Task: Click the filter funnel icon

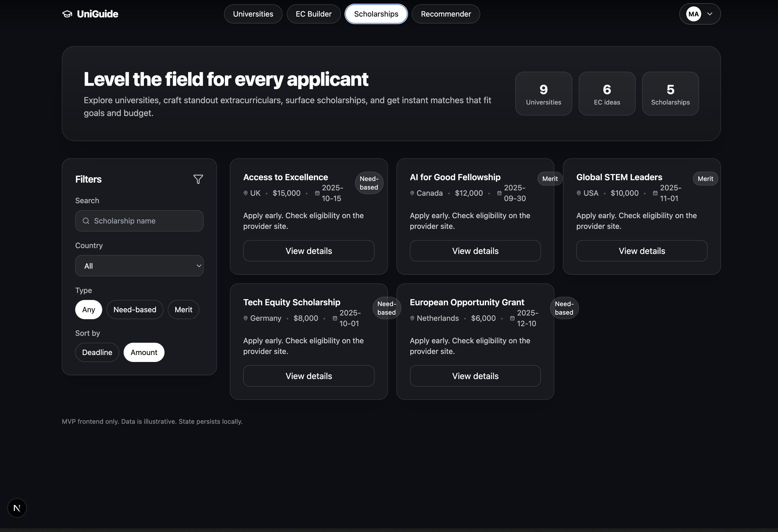Action: coord(198,179)
